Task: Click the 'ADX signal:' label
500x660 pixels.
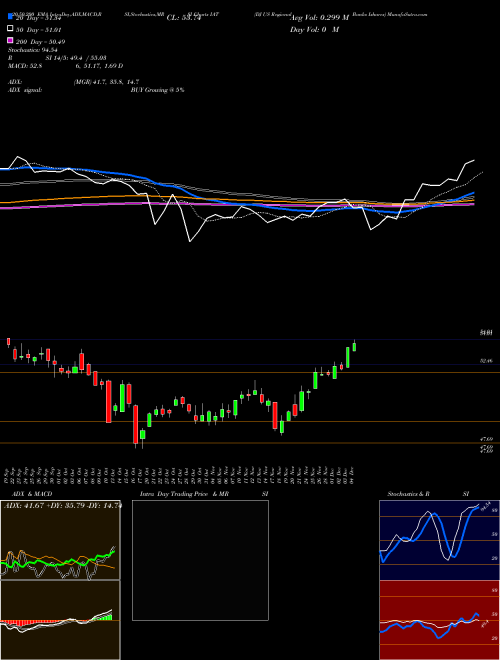Action: tap(25, 90)
